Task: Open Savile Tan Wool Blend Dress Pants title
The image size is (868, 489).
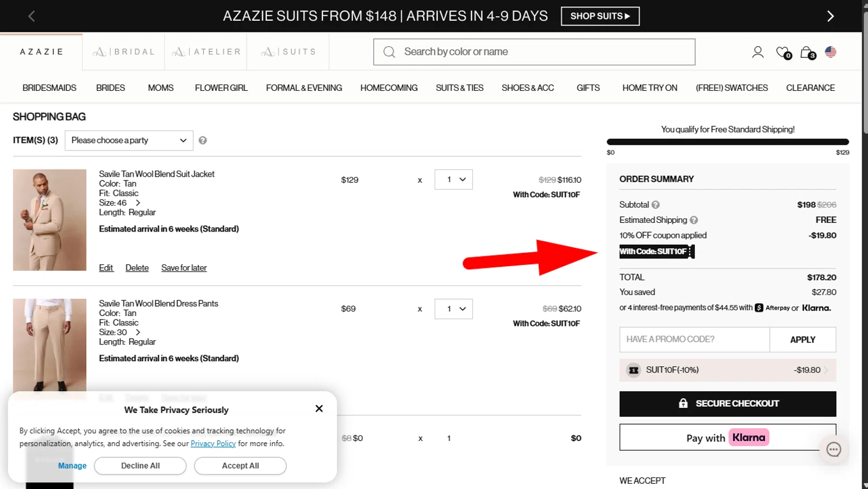Action: (x=159, y=304)
